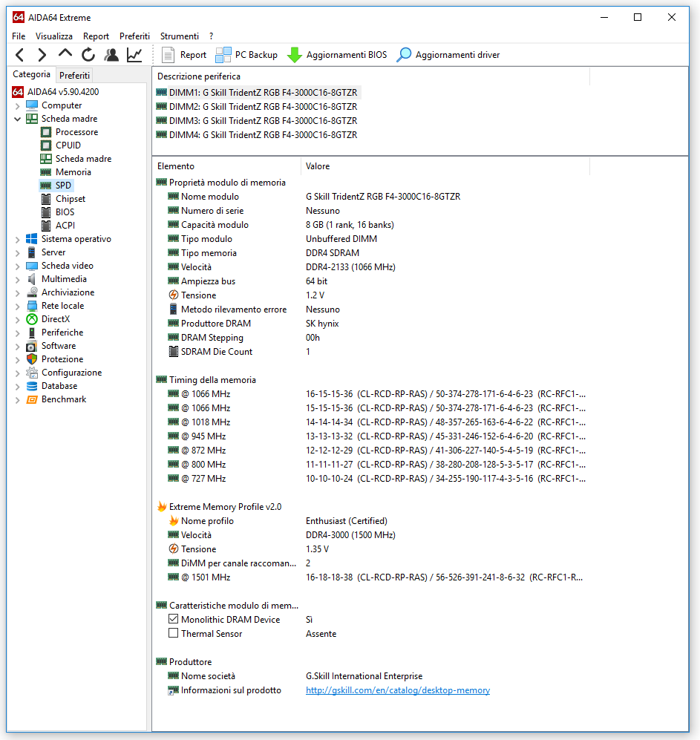Click the Windows logo icon for Sistema operativo

32,239
